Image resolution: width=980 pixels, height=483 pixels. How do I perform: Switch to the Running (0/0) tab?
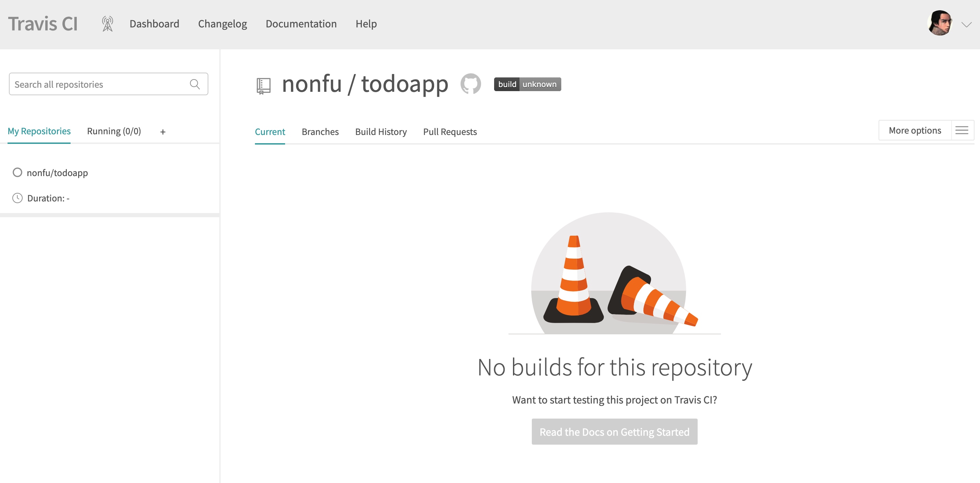tap(114, 131)
